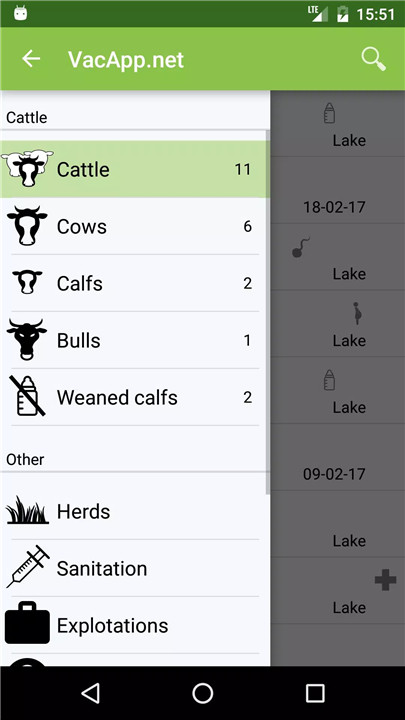
Task: Tap Android recent apps square button
Action: pyautogui.click(x=315, y=693)
